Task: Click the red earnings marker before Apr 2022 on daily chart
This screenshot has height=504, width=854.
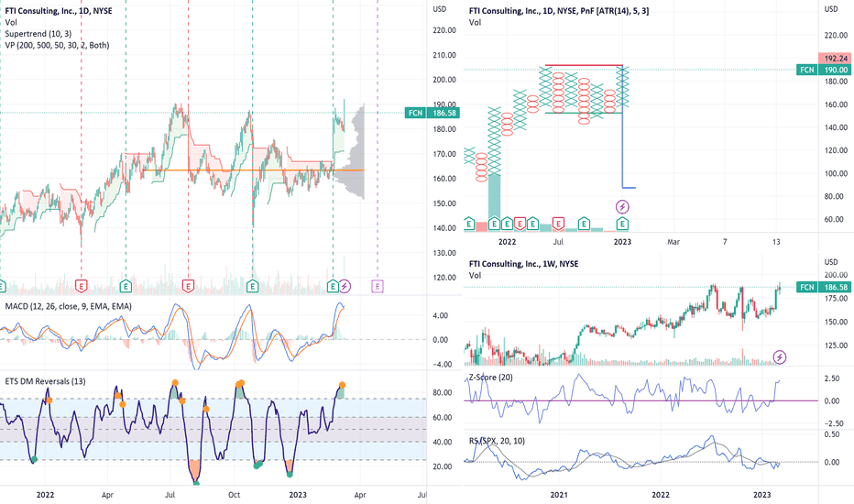Action: click(82, 286)
